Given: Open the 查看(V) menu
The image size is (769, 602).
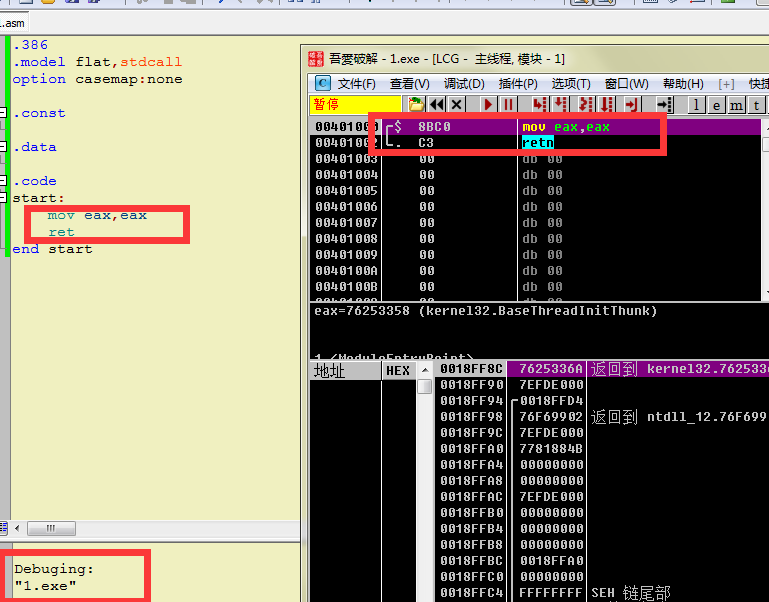Looking at the screenshot, I should point(410,84).
